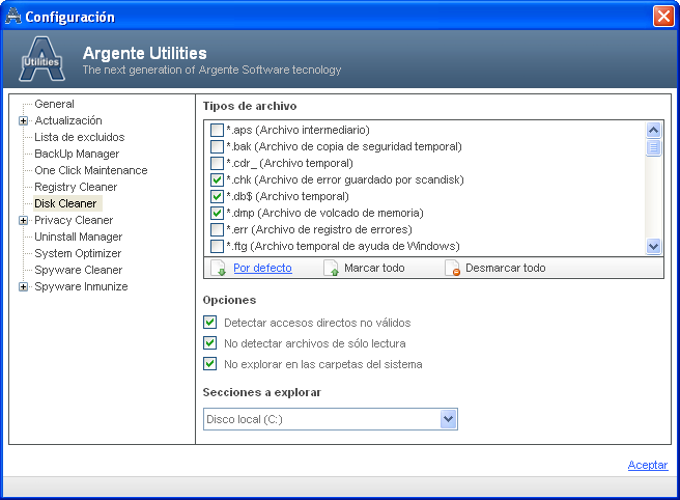Image resolution: width=680 pixels, height=500 pixels.
Task: Select Actualización in the settings tree
Action: click(68, 121)
